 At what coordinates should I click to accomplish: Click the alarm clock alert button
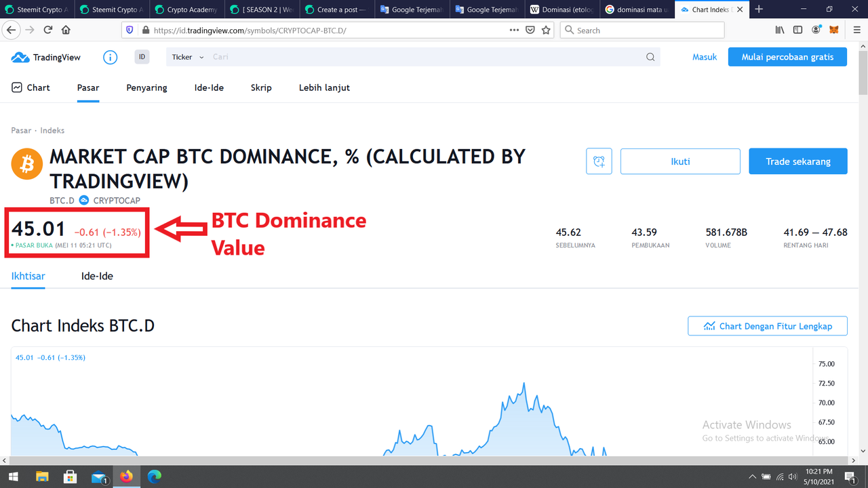click(599, 161)
